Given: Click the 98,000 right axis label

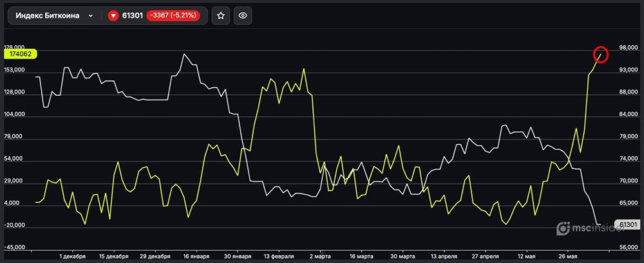Looking at the screenshot, I should (x=628, y=48).
